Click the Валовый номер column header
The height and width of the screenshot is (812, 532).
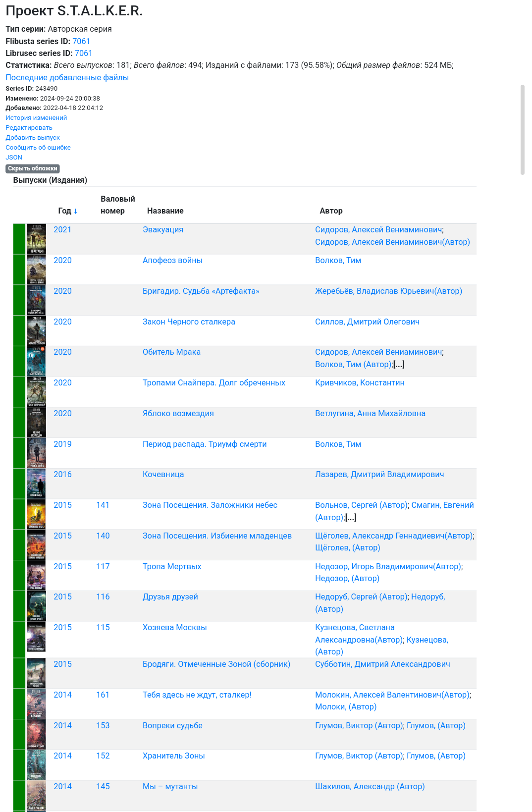pyautogui.click(x=118, y=205)
